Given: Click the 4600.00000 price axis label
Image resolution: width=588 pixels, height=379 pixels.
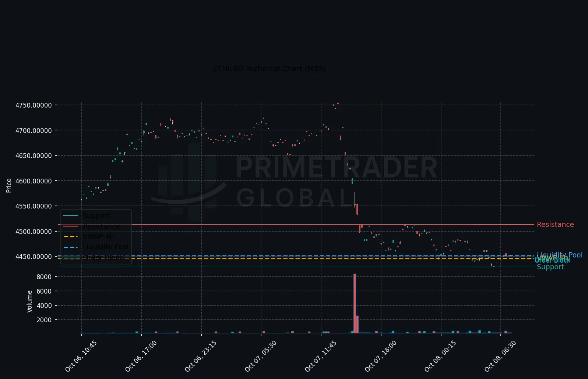Looking at the screenshot, I should point(34,181).
